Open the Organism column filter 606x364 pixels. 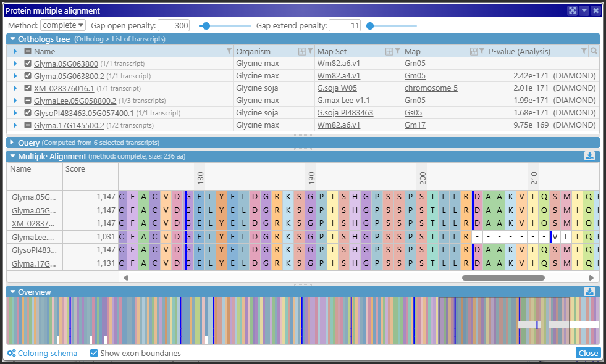[x=310, y=51]
